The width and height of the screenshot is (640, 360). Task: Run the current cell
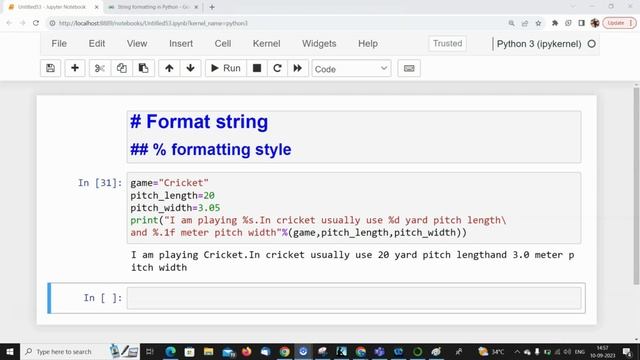click(226, 68)
